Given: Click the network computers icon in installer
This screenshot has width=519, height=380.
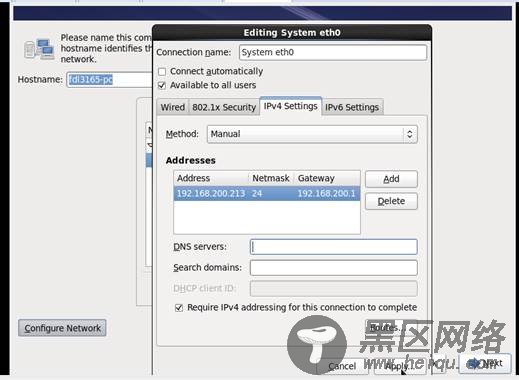Looking at the screenshot, I should pos(39,49).
